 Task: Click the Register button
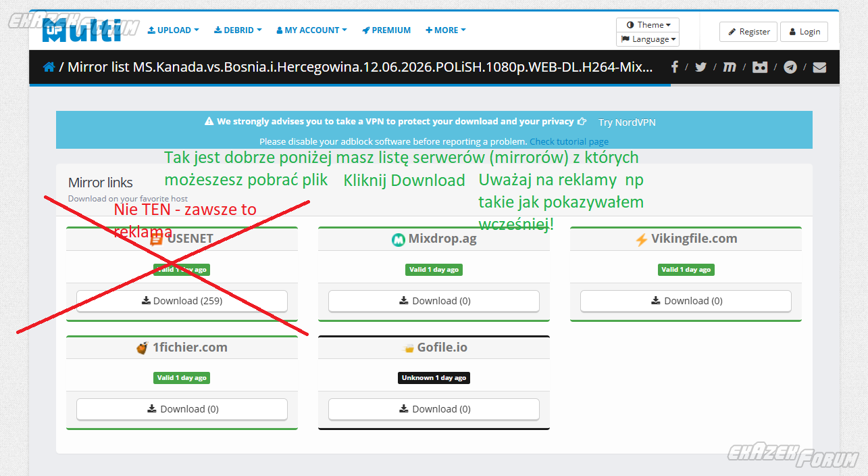pyautogui.click(x=748, y=32)
